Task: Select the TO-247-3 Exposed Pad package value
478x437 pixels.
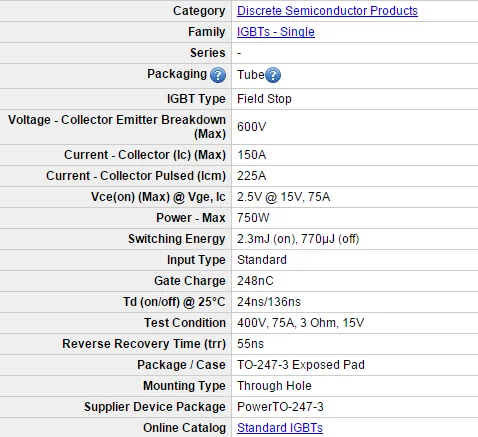Action: point(301,365)
